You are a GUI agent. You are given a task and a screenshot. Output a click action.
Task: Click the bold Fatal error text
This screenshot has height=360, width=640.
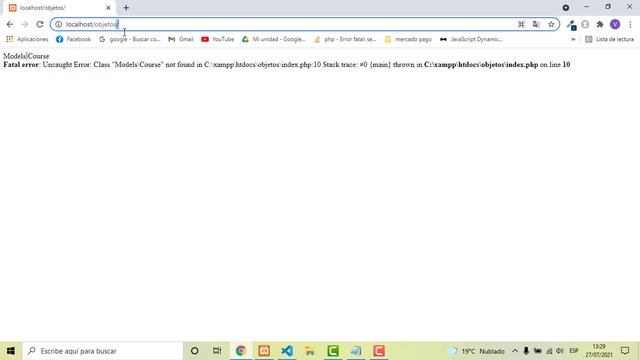pyautogui.click(x=21, y=64)
